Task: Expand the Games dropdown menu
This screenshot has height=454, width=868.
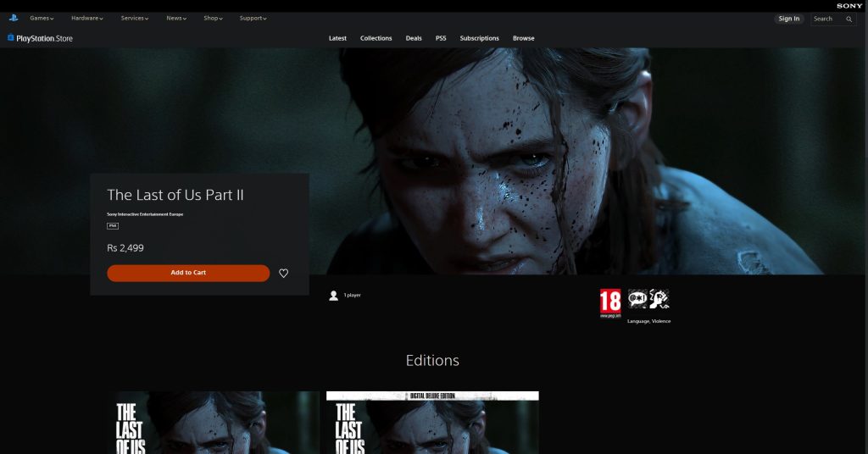Action: pos(42,19)
